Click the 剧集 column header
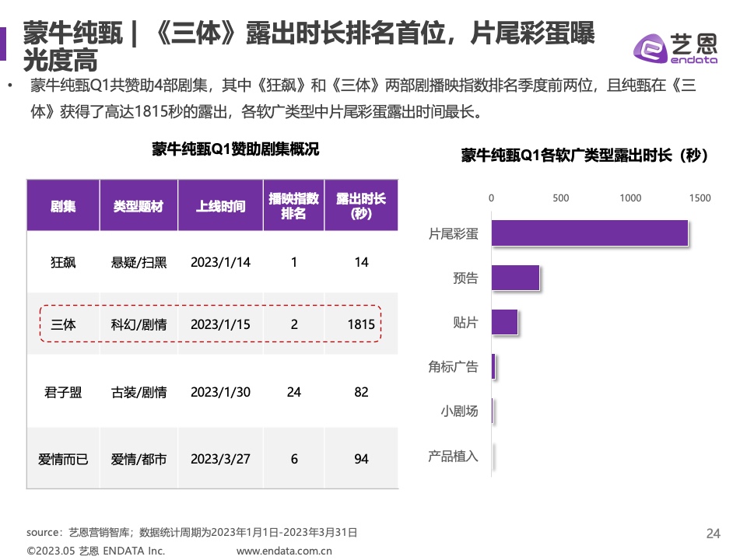Viewport: 747px width, 560px height. [x=63, y=206]
